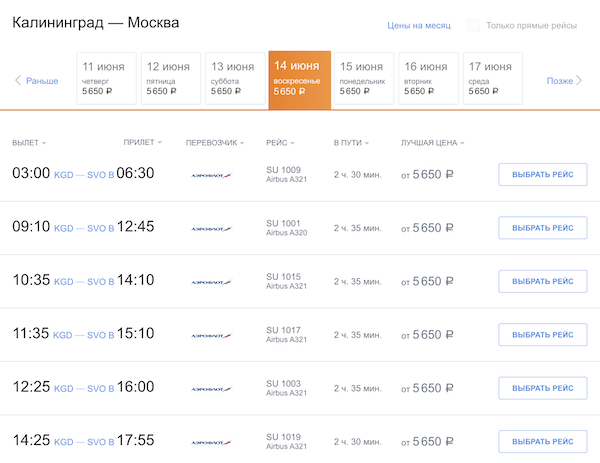Click Aeroflot logo for flight SU 1017
The image size is (600, 463).
click(210, 335)
